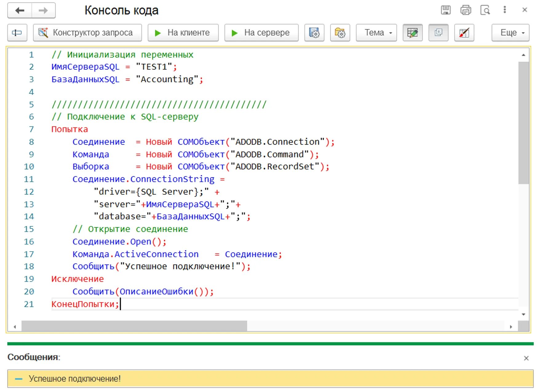Click the slashes divider comment on line 5
Screen dimensions: 537x392
point(159,104)
